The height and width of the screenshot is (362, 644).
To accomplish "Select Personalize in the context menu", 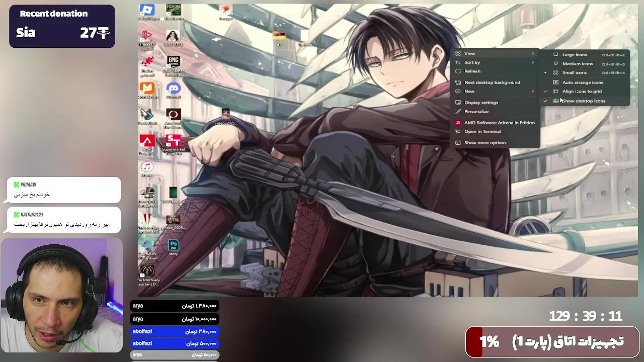I will [495, 112].
